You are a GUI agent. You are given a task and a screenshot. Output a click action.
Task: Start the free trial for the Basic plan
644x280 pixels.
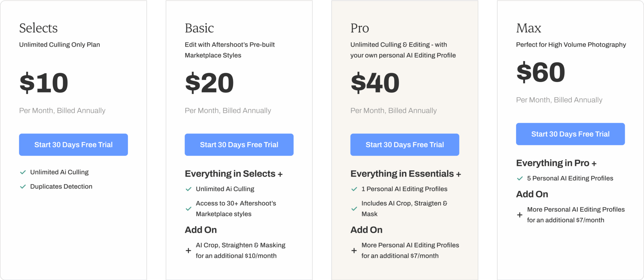(x=239, y=145)
